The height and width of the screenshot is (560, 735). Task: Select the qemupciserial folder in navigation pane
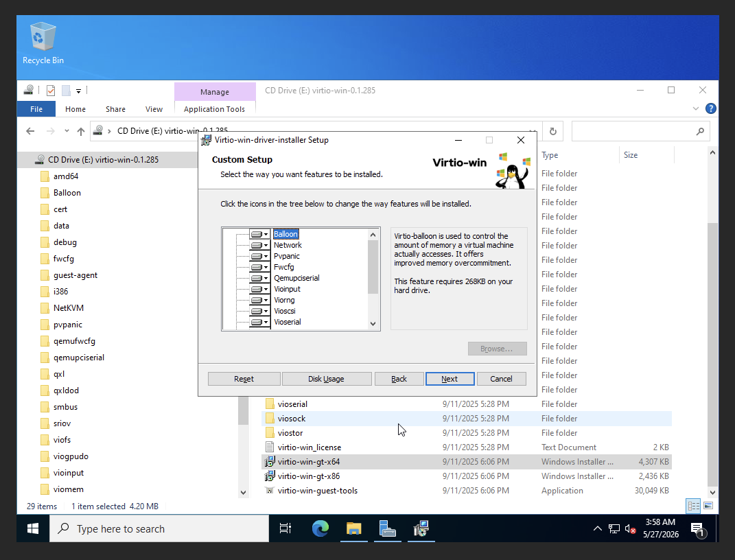point(79,358)
